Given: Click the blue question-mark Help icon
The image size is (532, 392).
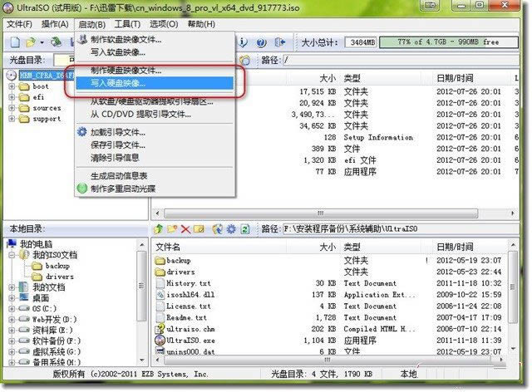Looking at the screenshot, I should click(261, 42).
